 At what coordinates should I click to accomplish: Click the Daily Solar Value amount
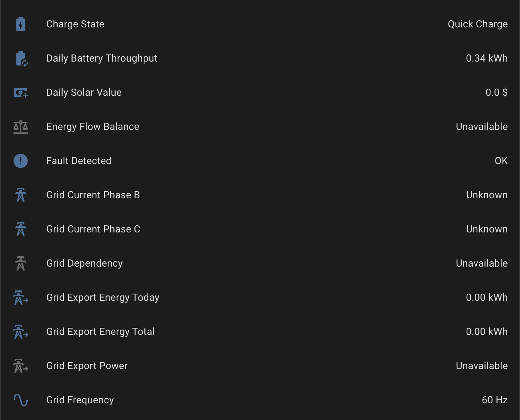[496, 93]
